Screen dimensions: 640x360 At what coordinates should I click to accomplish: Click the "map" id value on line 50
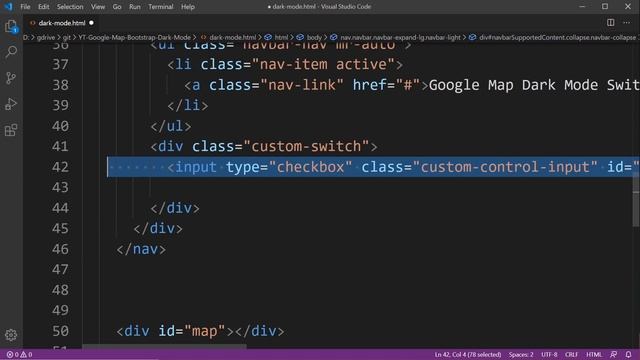coord(204,331)
